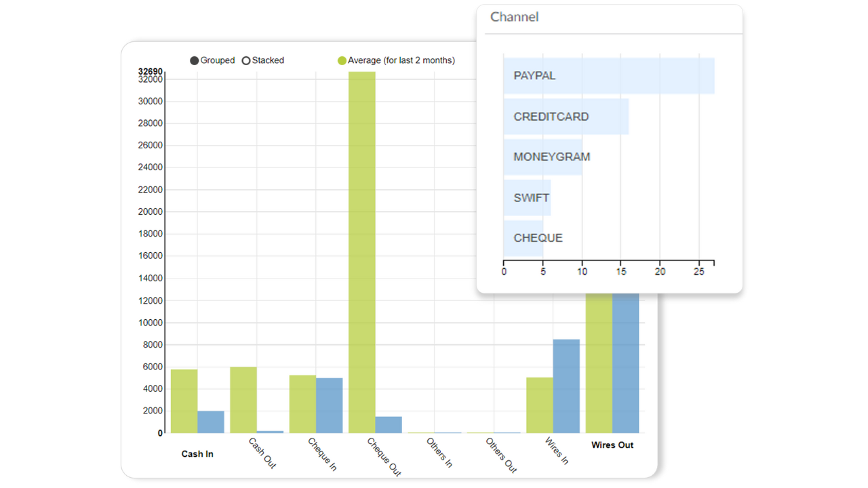Click the CREDITCARD channel bar
The image size is (868, 488).
[x=566, y=117]
